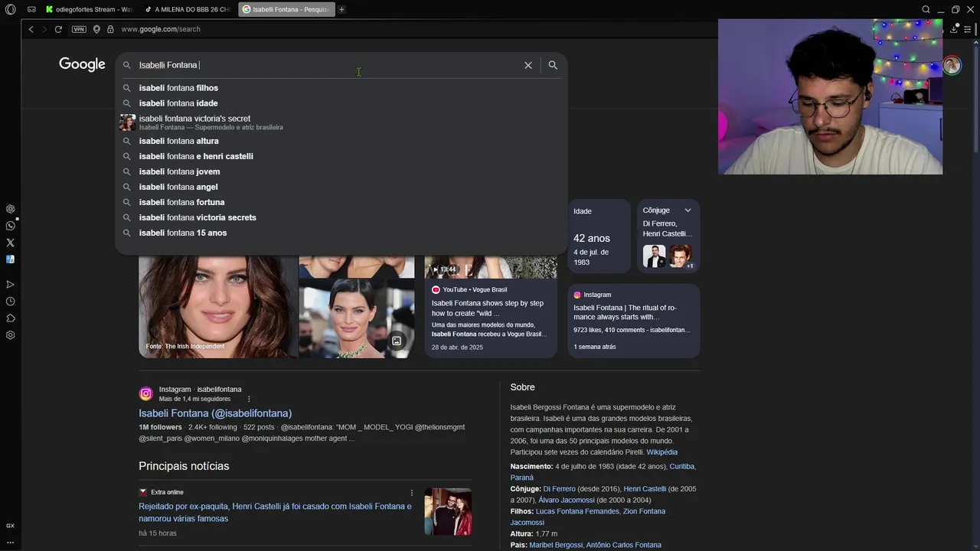The width and height of the screenshot is (980, 551).
Task: Open Antônio Carlos Fontana parent link
Action: [624, 545]
